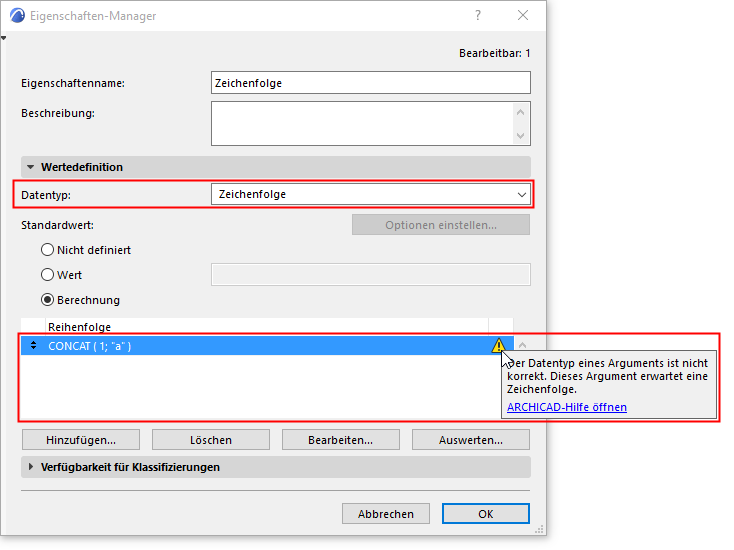Screen dimensions: 734x550
Task: Click the Auswerten button
Action: [x=471, y=440]
